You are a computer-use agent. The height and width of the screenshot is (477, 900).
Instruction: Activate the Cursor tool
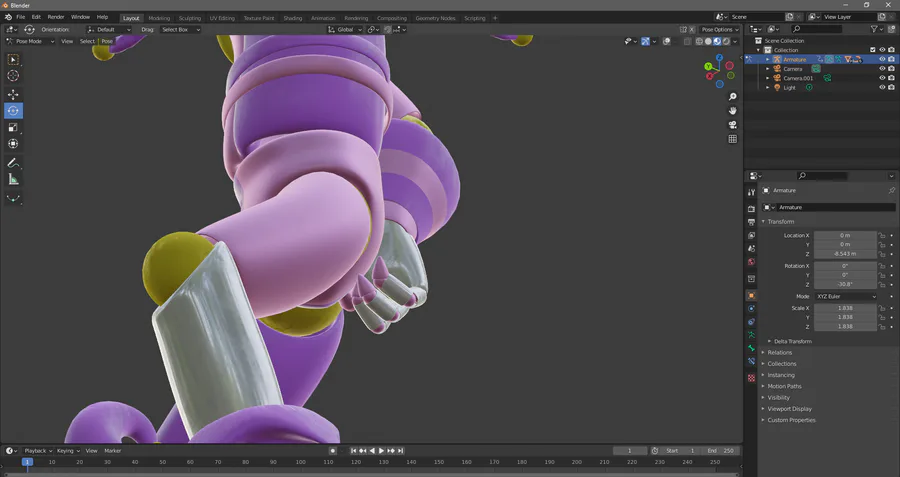13,76
